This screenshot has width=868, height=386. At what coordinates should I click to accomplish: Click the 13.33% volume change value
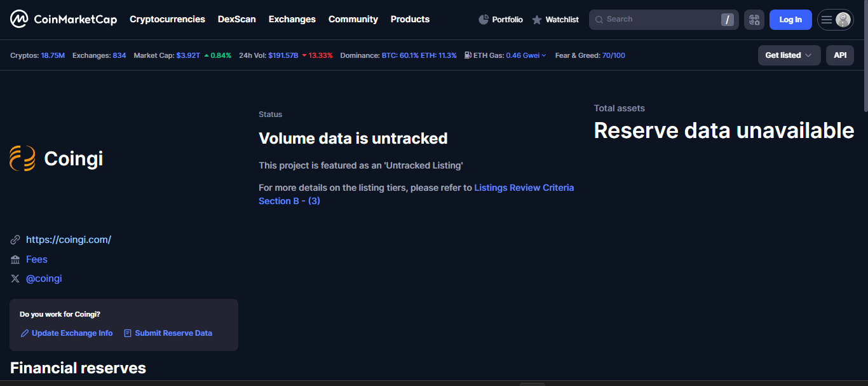point(321,55)
